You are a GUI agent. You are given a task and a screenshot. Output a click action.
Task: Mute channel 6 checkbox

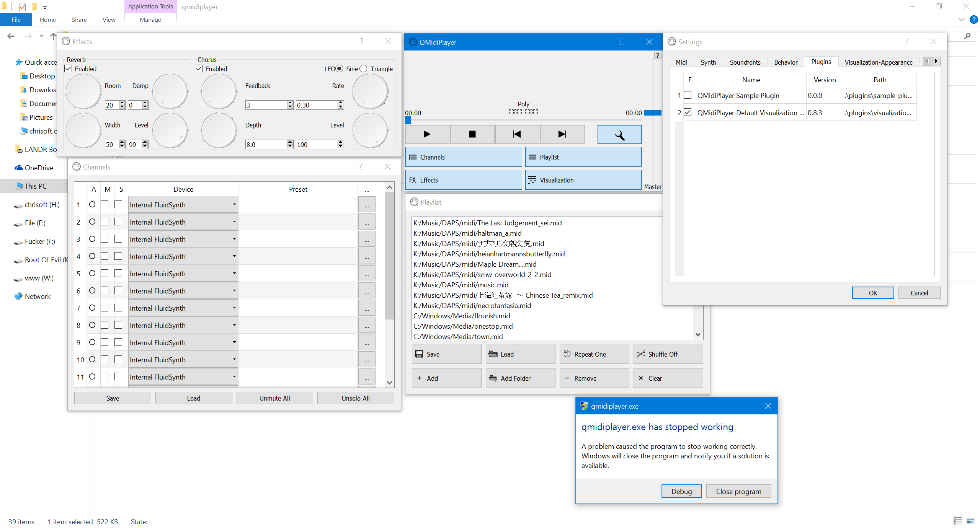(x=105, y=291)
